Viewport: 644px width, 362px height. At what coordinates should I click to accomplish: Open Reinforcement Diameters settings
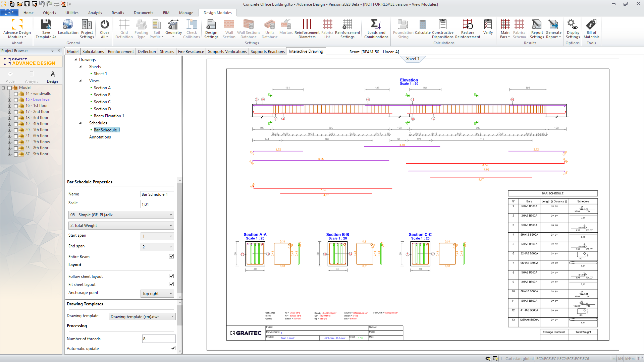click(307, 29)
